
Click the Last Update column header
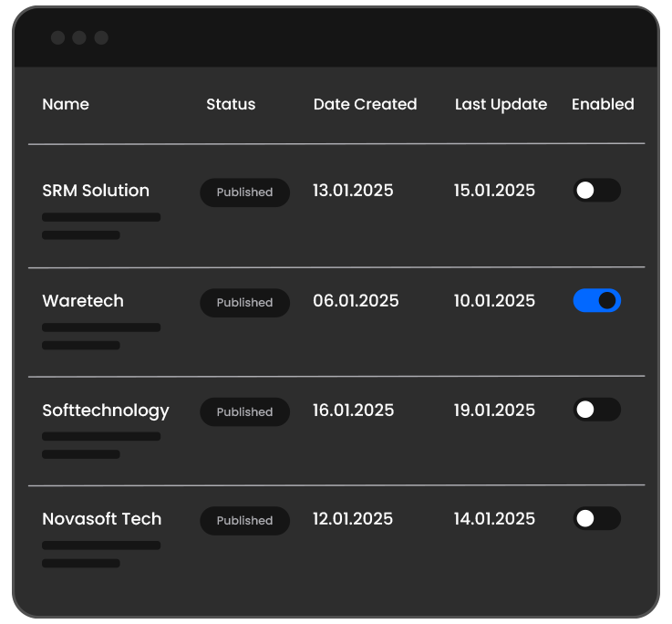501,104
